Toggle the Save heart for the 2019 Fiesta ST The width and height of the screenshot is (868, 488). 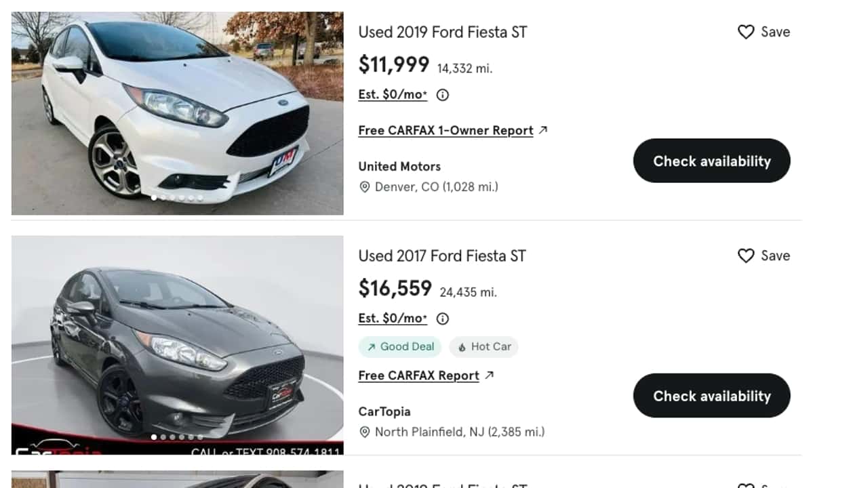click(x=745, y=32)
